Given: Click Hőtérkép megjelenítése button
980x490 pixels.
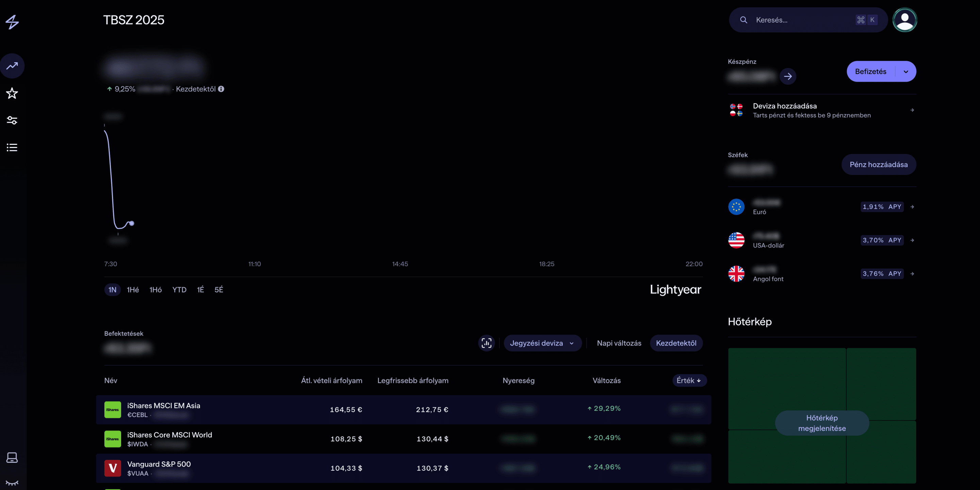Looking at the screenshot, I should 821,423.
